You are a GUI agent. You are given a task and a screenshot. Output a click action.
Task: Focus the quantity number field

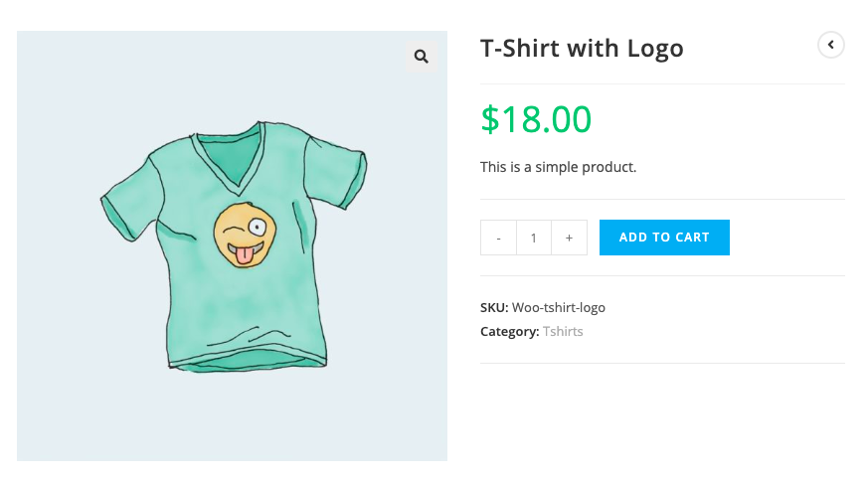(x=534, y=238)
